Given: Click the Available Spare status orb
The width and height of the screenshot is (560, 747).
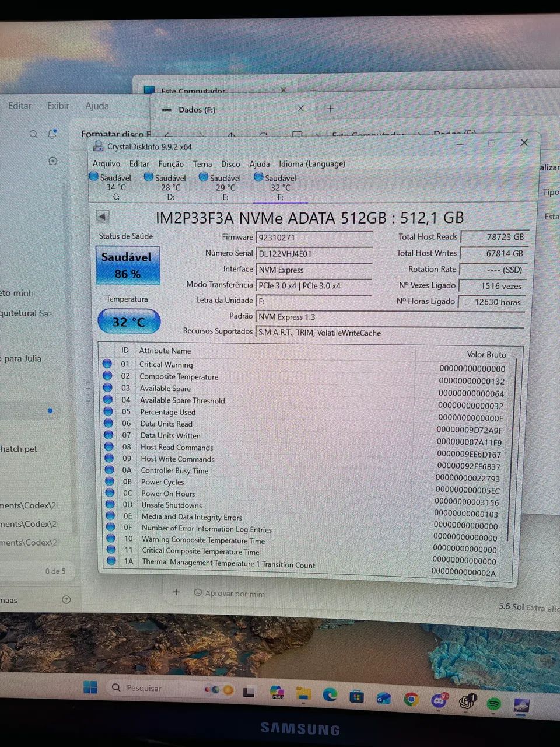Looking at the screenshot, I should 107,388.
